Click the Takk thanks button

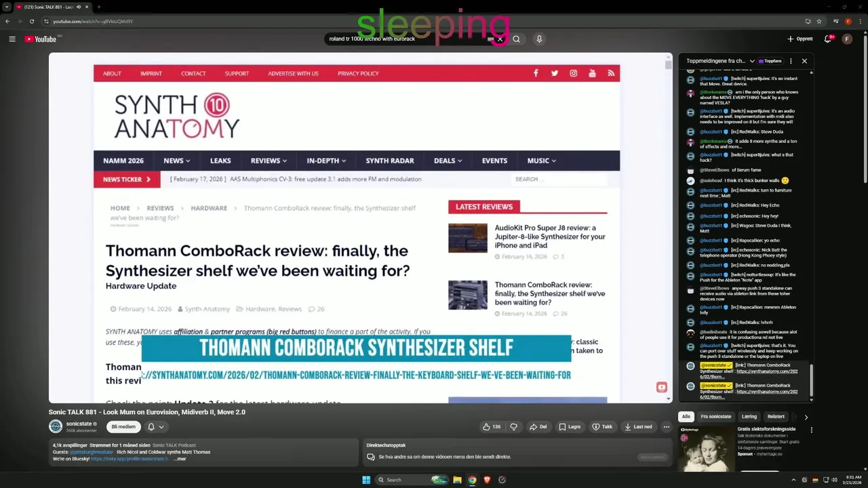pyautogui.click(x=602, y=427)
